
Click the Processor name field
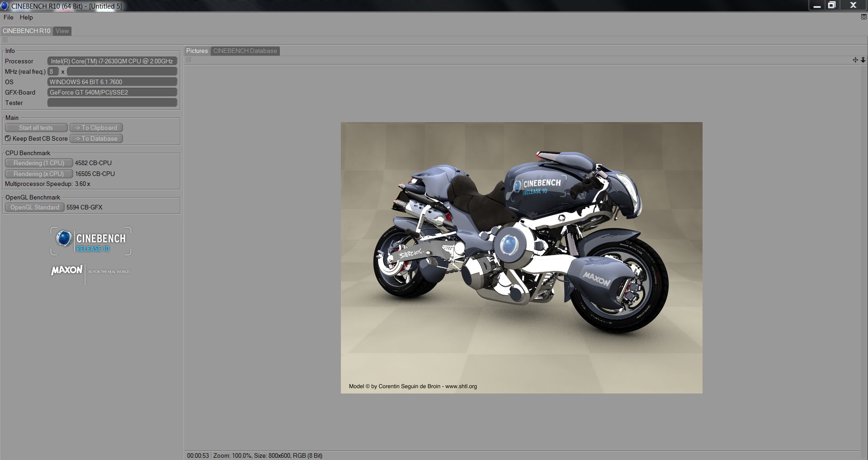click(112, 61)
